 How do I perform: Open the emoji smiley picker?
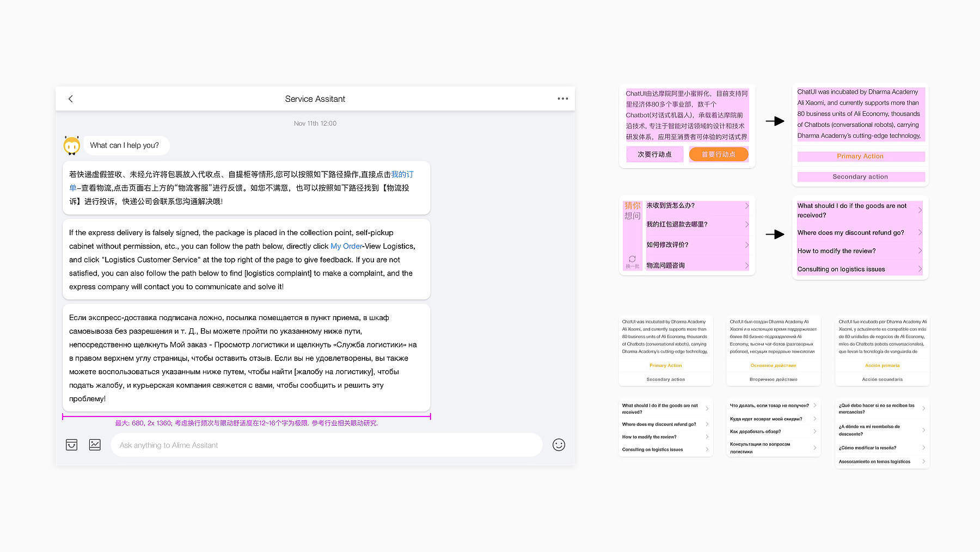click(559, 445)
